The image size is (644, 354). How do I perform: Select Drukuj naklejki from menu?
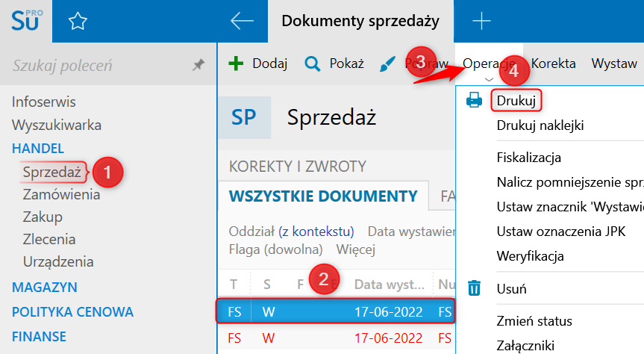click(x=540, y=125)
